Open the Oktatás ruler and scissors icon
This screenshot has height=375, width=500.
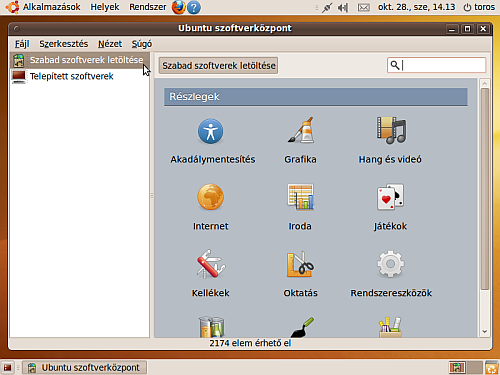point(300,264)
